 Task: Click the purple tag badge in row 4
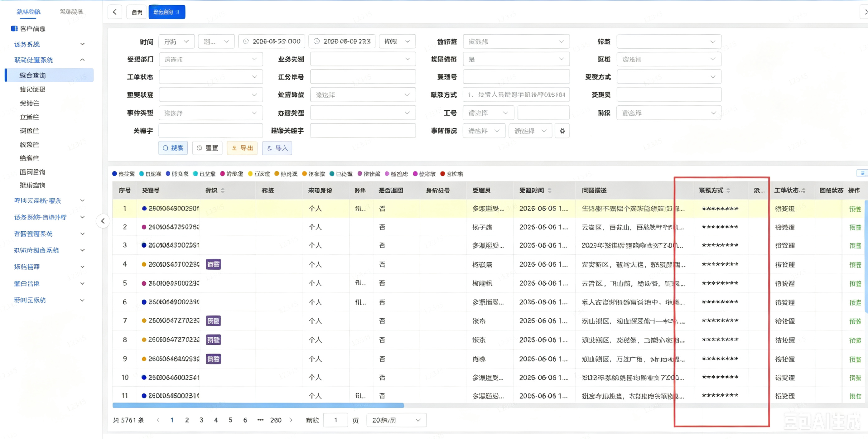click(213, 264)
